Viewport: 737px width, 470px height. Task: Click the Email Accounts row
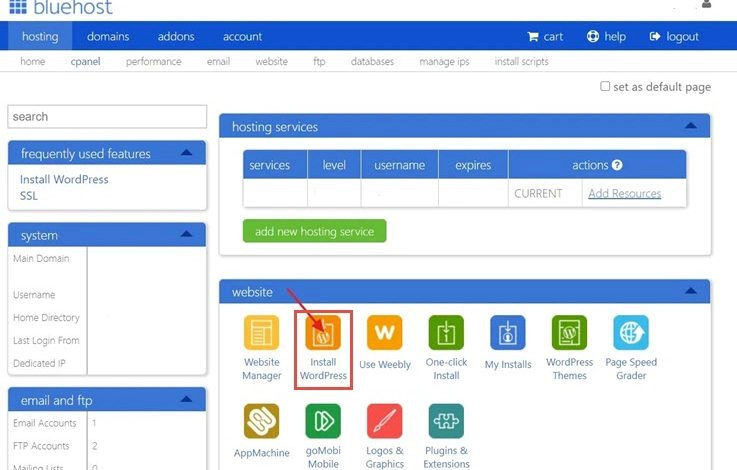pyautogui.click(x=107, y=423)
